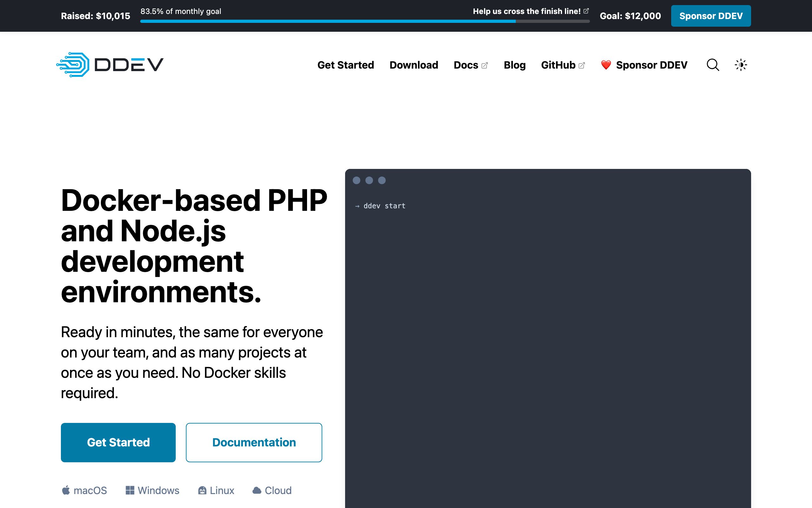The height and width of the screenshot is (508, 812).
Task: Click the Raised: $10,015 text
Action: click(95, 16)
